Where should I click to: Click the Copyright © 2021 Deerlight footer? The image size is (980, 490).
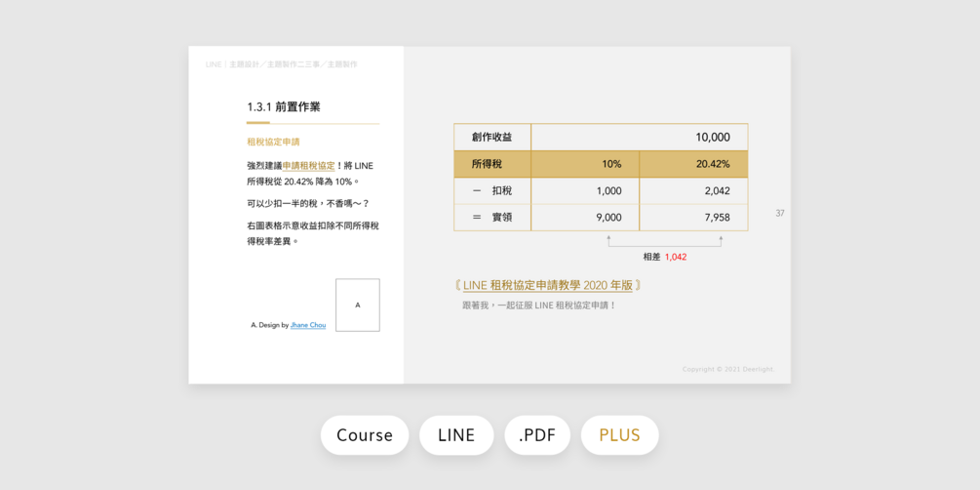[x=728, y=369]
